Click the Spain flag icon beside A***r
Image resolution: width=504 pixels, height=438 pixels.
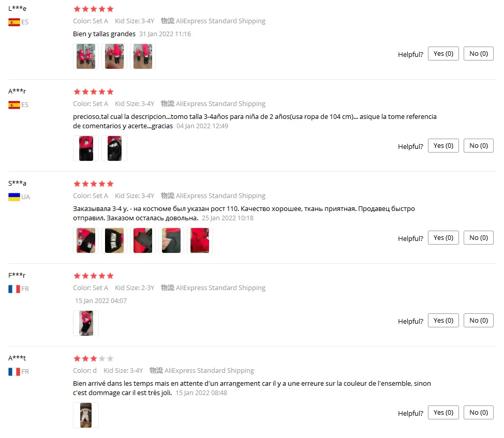[x=14, y=105]
